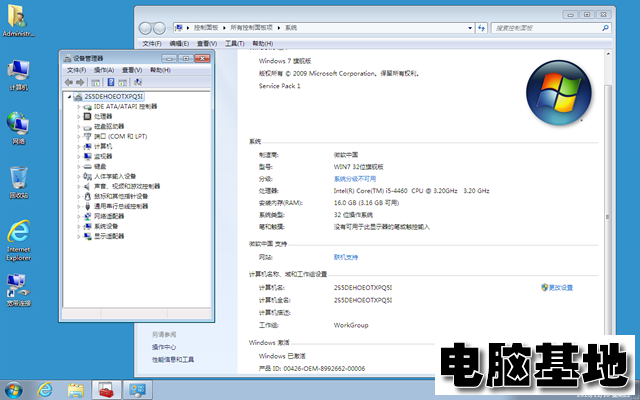
Task: Expand the 通用串行总线控制器 node
Action: click(79, 206)
